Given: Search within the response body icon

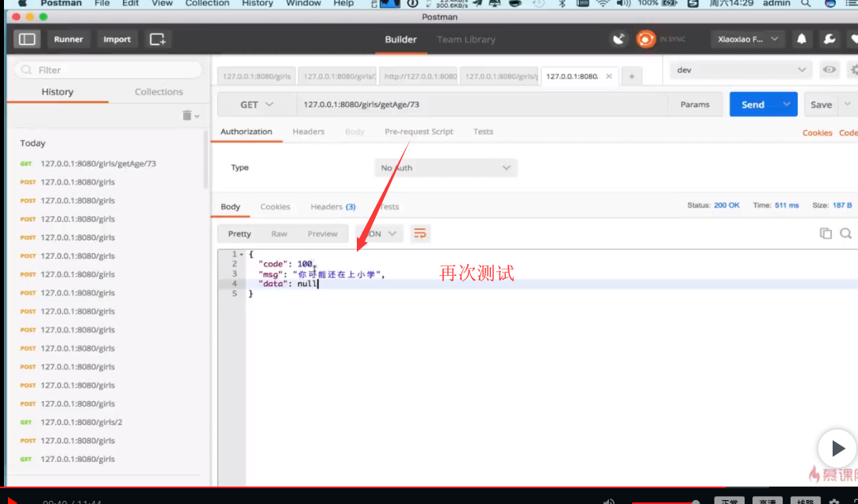Looking at the screenshot, I should (845, 234).
